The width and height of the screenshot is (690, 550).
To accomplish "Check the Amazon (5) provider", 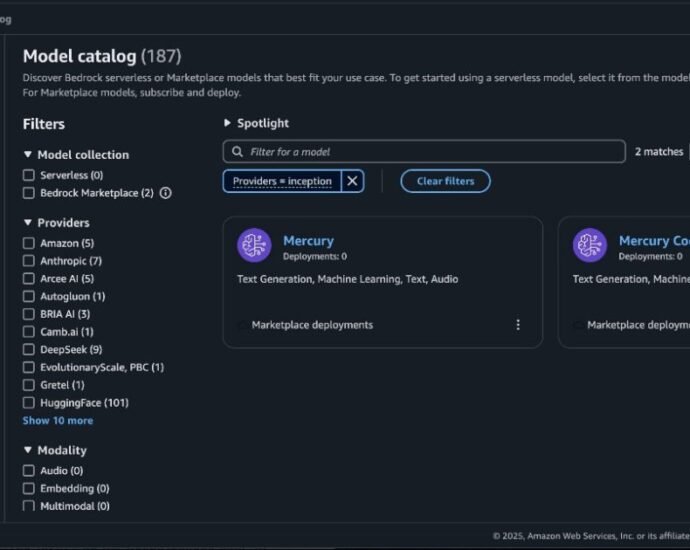I will point(29,243).
